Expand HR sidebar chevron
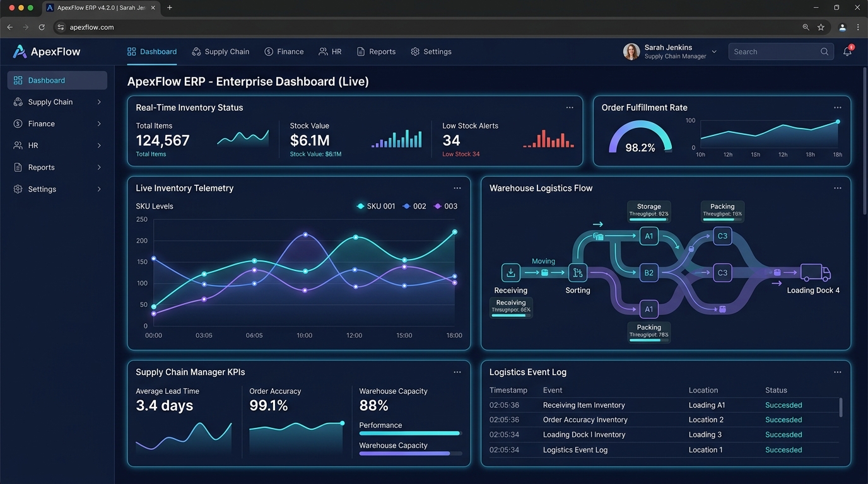Screen dimensions: 868x484 (x=99, y=146)
